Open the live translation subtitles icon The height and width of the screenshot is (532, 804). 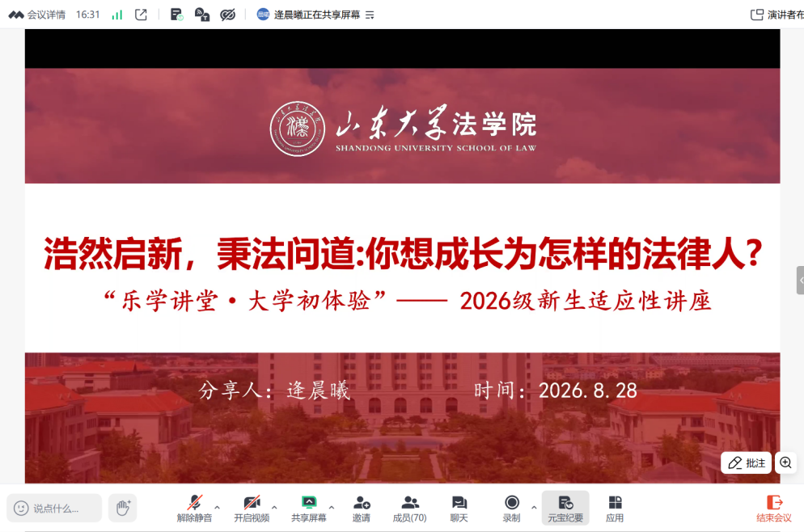point(202,15)
